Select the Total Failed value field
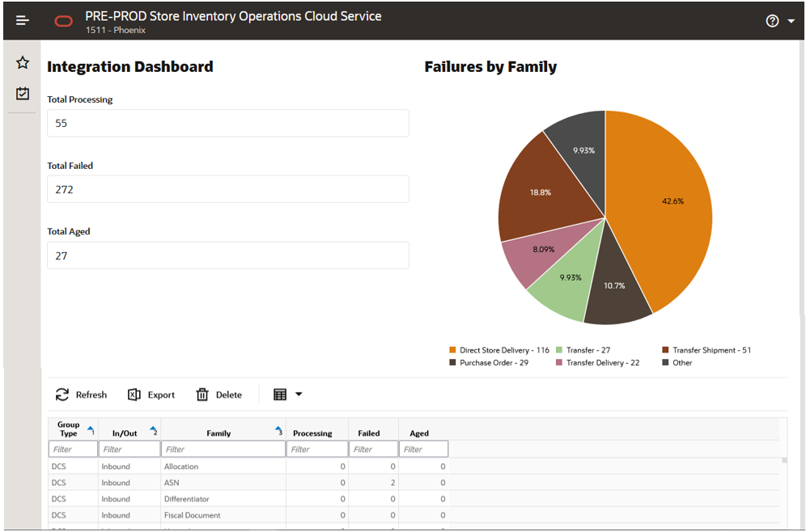 pyautogui.click(x=227, y=188)
